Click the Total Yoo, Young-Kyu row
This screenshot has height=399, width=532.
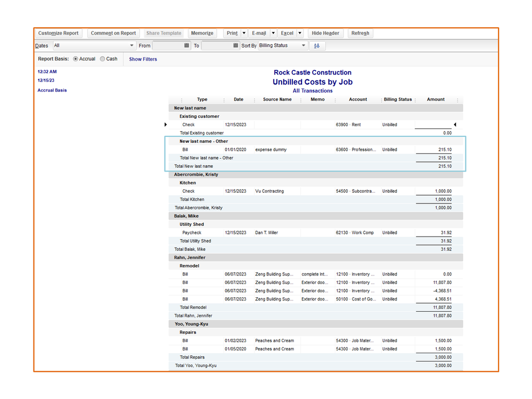(316, 366)
